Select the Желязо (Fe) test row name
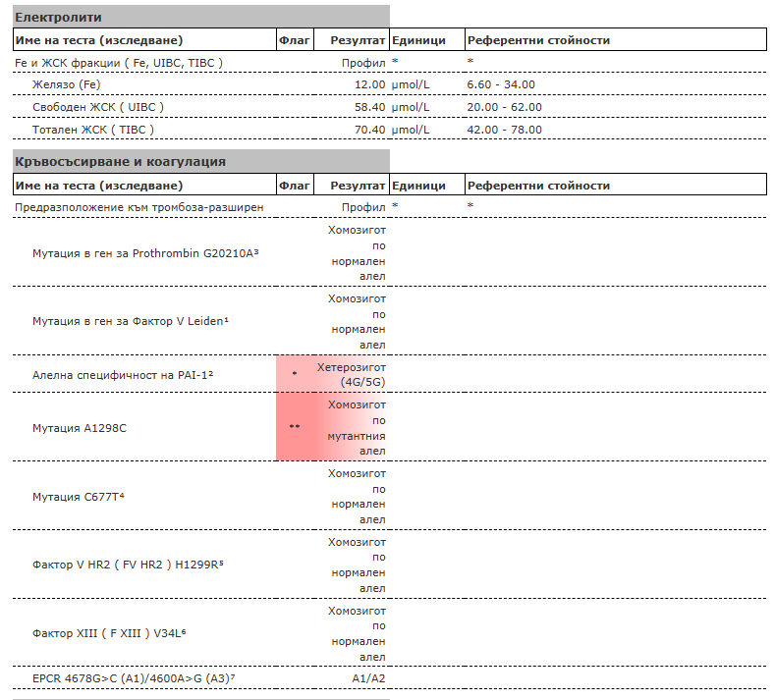This screenshot has height=700, width=774. 67,85
